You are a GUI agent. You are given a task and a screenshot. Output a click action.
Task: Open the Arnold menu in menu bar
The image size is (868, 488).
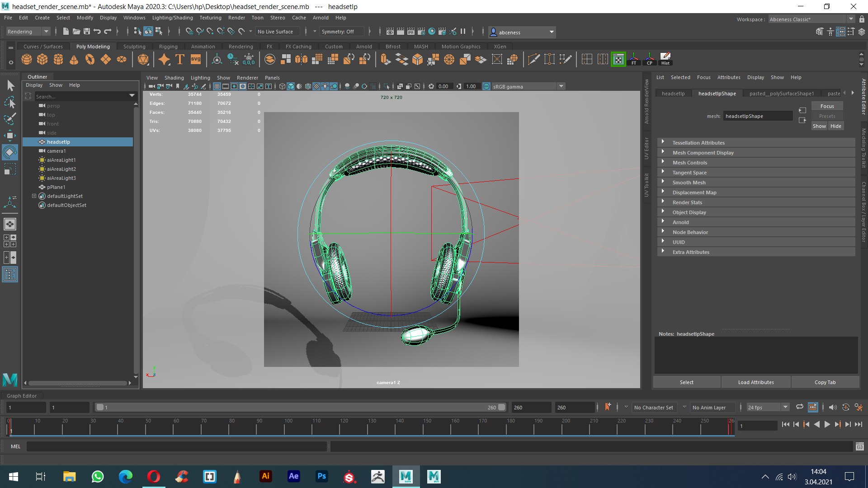(x=321, y=18)
